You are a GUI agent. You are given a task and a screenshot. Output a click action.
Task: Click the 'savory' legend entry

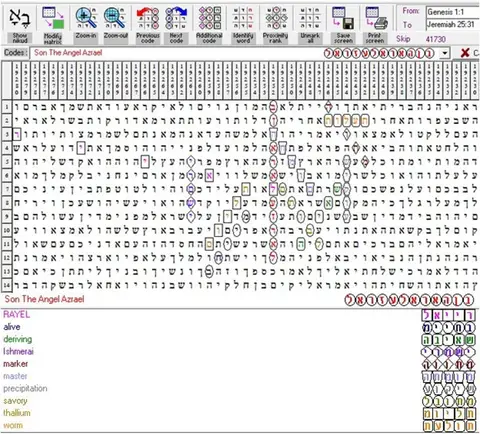coord(15,401)
